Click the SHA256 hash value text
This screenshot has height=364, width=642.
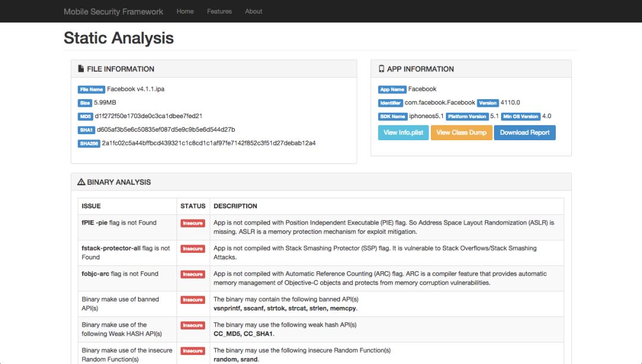point(209,143)
